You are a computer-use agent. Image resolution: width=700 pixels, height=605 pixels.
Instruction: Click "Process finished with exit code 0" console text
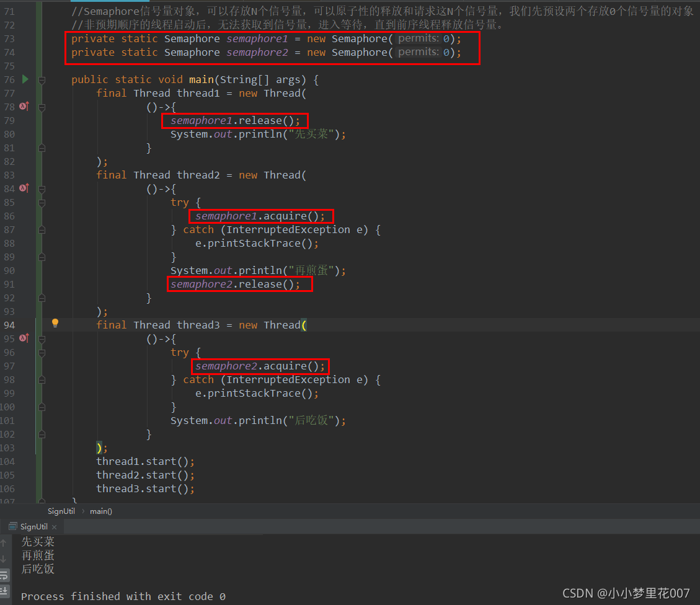pyautogui.click(x=123, y=596)
